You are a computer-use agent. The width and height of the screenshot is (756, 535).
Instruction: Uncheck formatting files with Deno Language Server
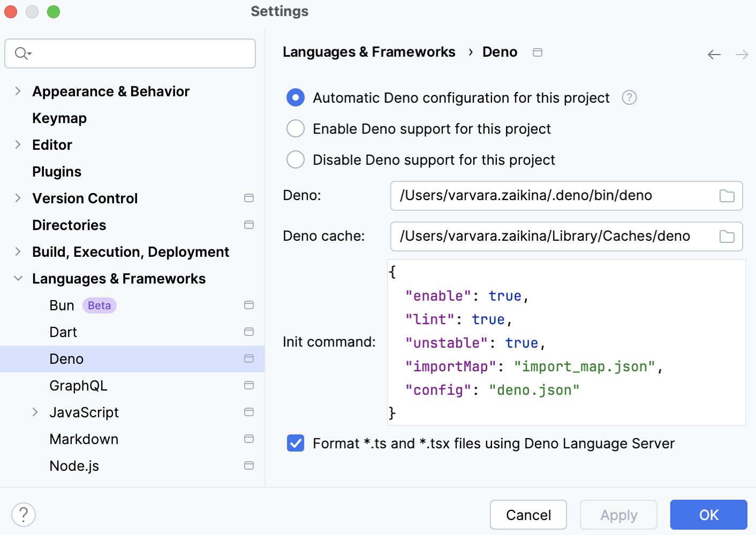click(296, 443)
